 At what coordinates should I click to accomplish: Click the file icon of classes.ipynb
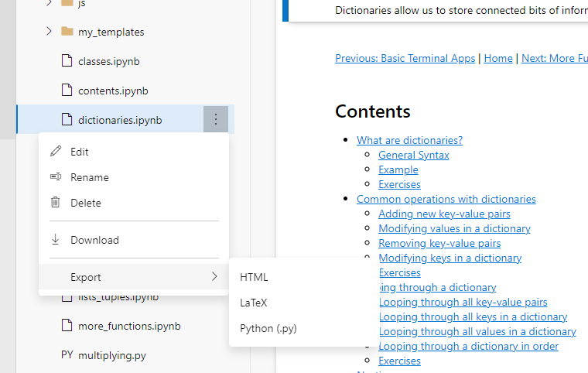point(67,61)
